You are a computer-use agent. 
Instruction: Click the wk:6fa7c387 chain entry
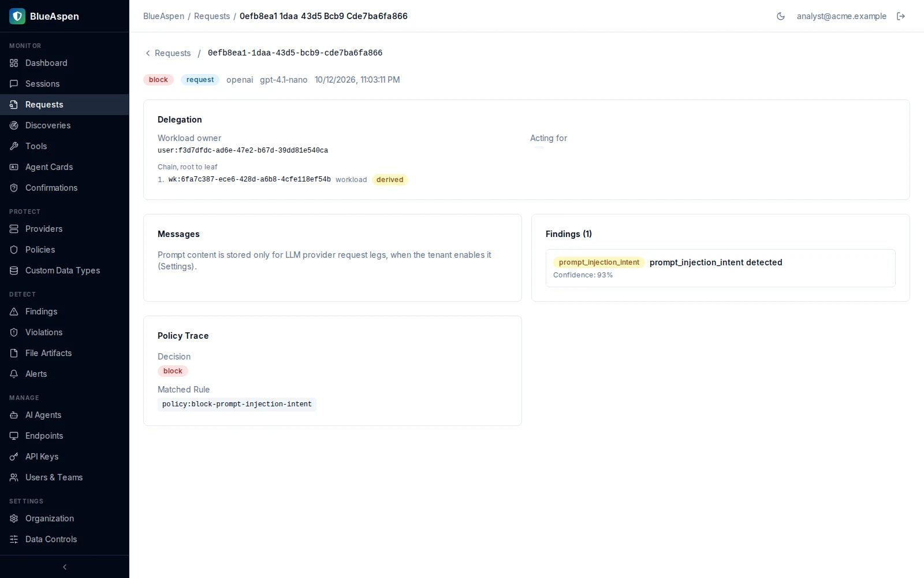pyautogui.click(x=249, y=180)
